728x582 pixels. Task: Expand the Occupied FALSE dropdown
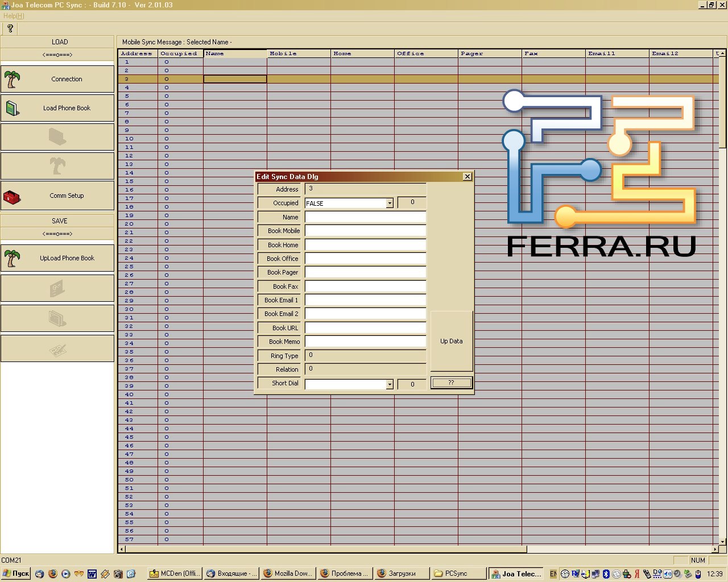pyautogui.click(x=390, y=203)
